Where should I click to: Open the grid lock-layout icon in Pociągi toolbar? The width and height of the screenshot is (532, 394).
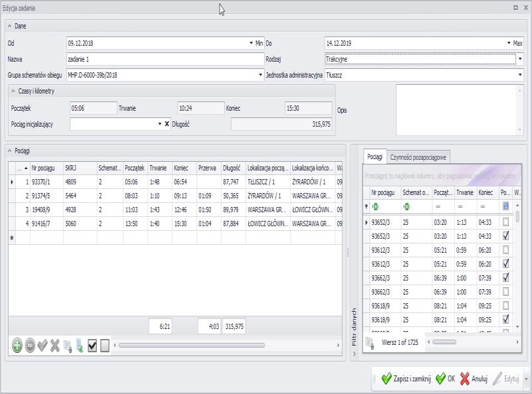68,346
